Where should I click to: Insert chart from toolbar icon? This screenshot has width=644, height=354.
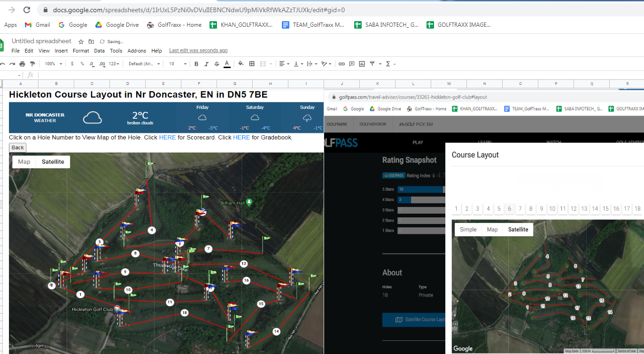coord(362,64)
